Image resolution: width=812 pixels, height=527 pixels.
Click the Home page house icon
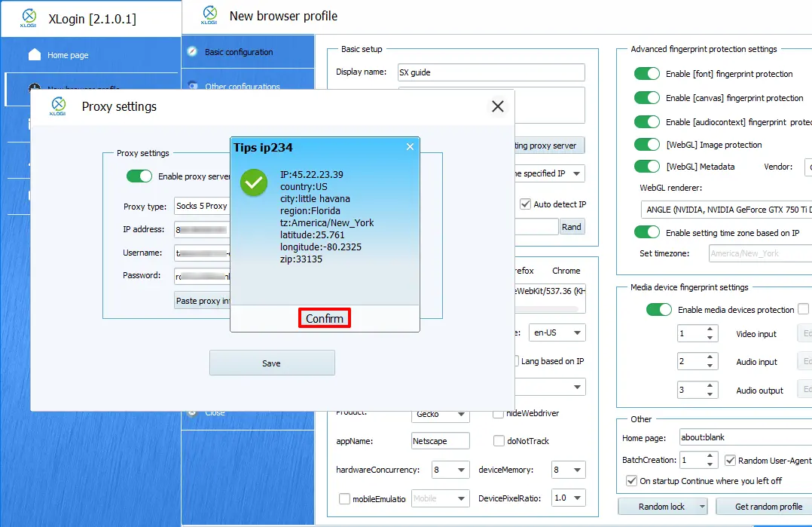coord(34,54)
